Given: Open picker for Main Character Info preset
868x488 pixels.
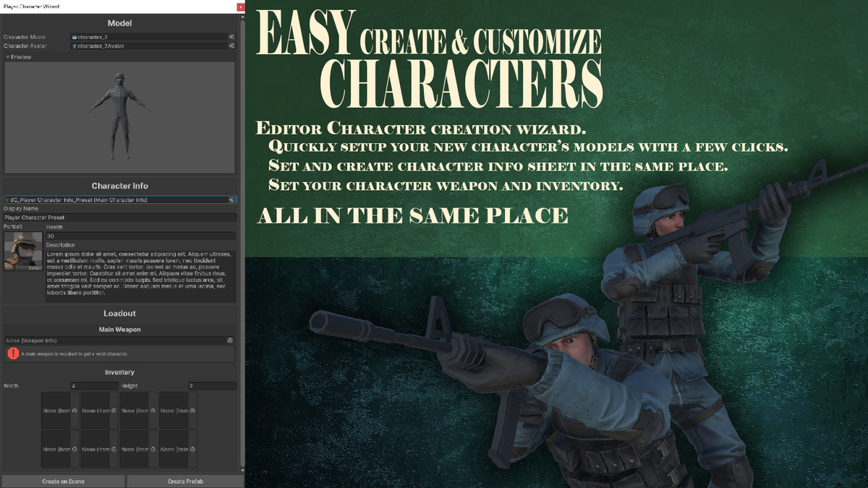Looking at the screenshot, I should click(x=232, y=200).
